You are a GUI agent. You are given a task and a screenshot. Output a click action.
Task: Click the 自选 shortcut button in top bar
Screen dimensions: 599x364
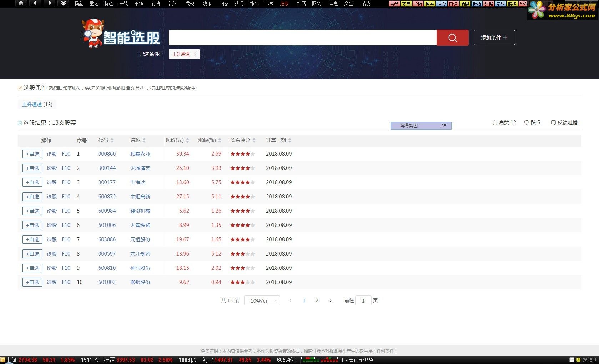click(453, 4)
